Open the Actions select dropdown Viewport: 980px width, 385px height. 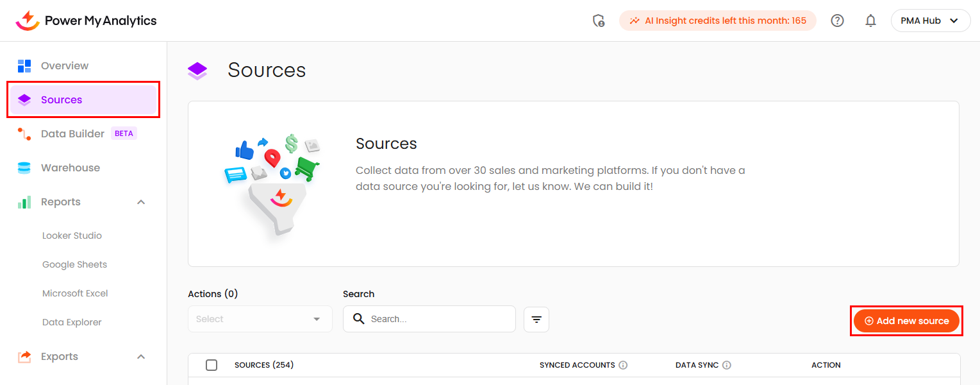[260, 319]
